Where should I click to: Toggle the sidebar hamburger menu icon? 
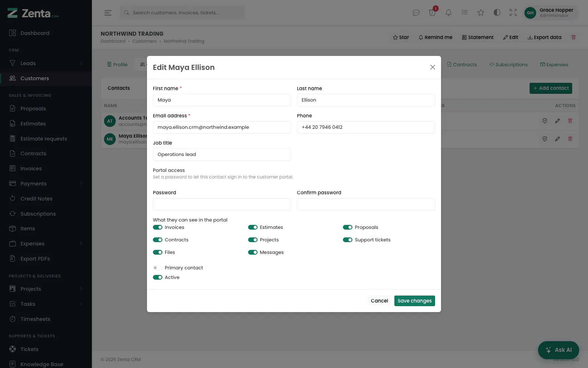point(108,13)
